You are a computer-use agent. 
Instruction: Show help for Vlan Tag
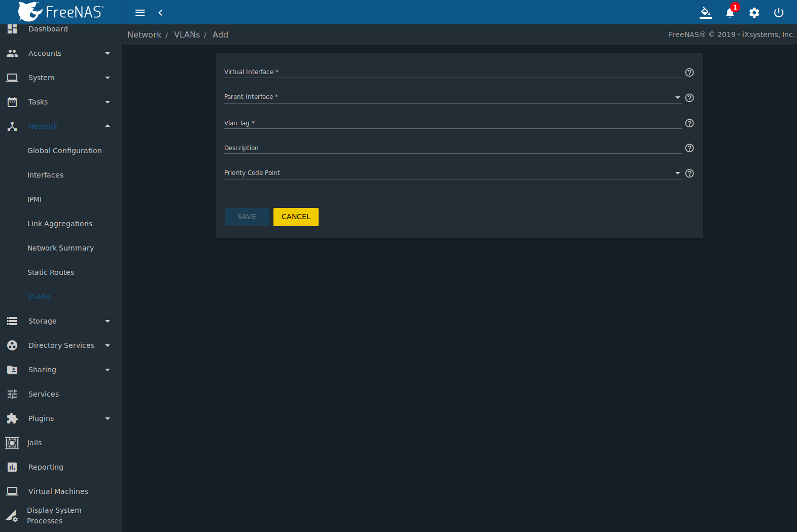pyautogui.click(x=689, y=123)
